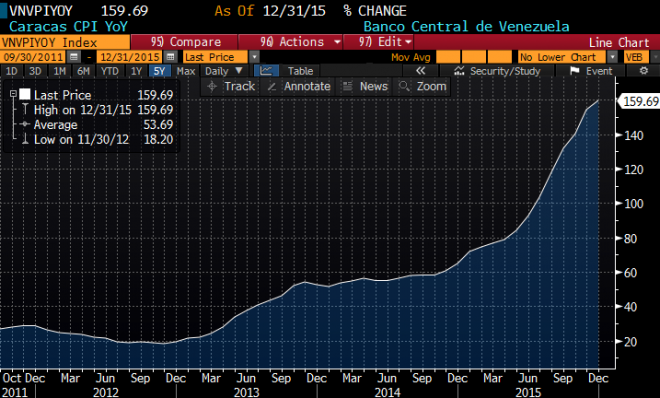660x398 pixels.
Task: Collapse the Last Price legend tree
Action: pos(13,94)
